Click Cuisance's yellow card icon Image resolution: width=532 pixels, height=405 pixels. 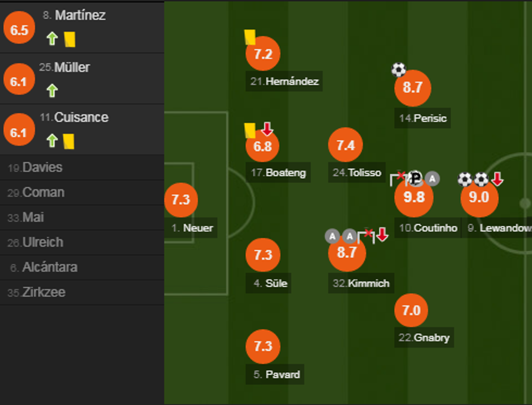pyautogui.click(x=69, y=141)
